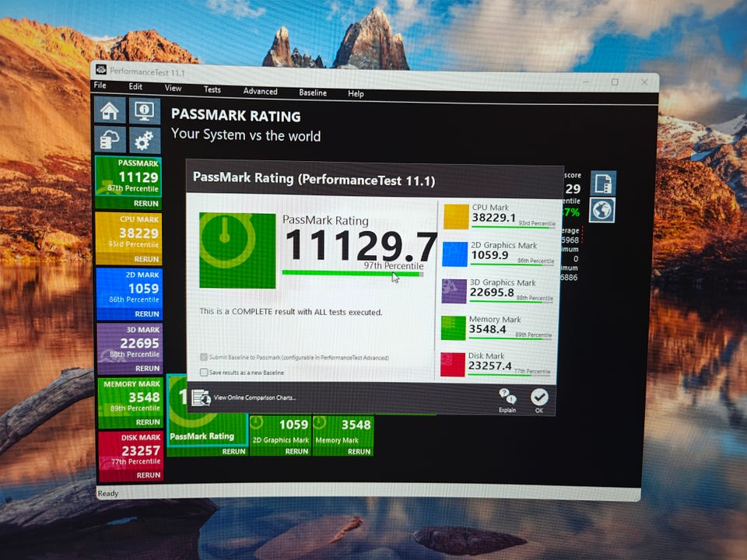Click the red Disk Mark icon in dialog

(x=453, y=364)
